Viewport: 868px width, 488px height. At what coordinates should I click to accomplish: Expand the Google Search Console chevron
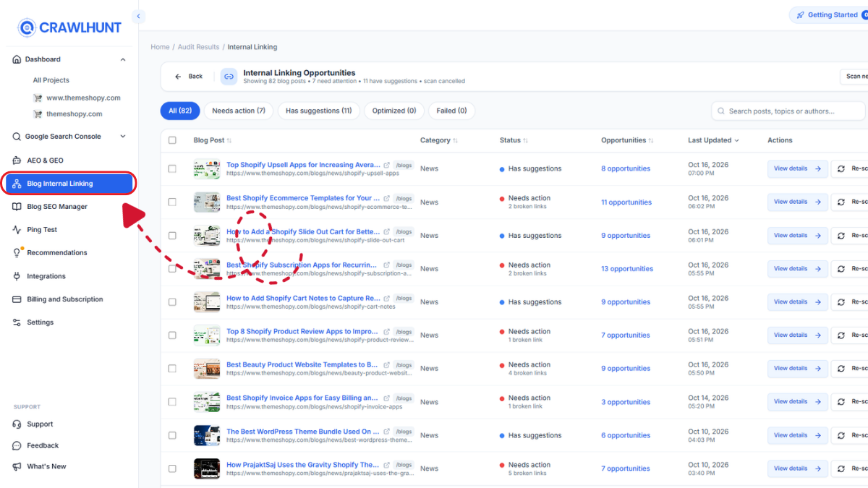(x=123, y=137)
